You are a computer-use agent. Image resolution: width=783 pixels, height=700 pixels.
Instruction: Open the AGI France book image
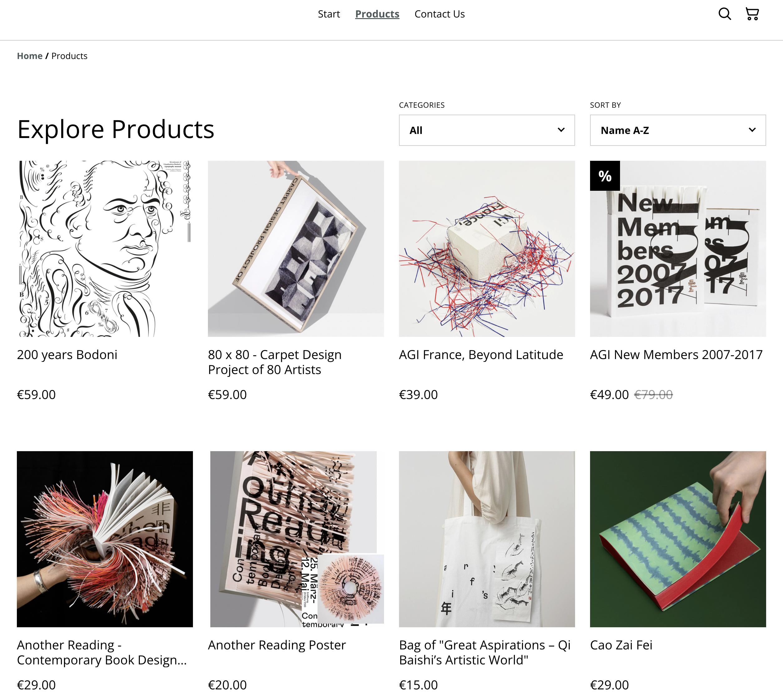(486, 249)
